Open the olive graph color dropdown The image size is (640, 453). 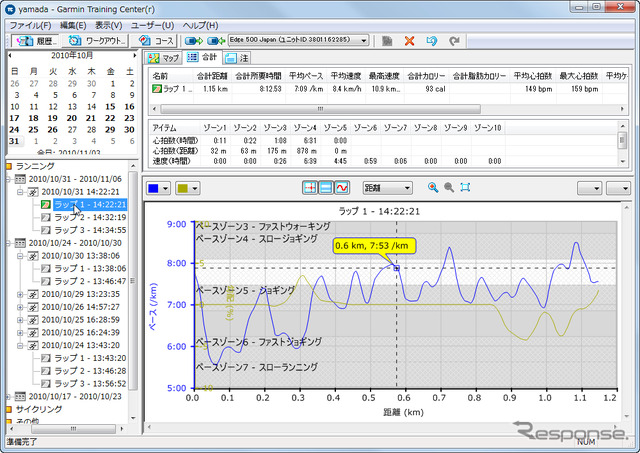click(187, 188)
